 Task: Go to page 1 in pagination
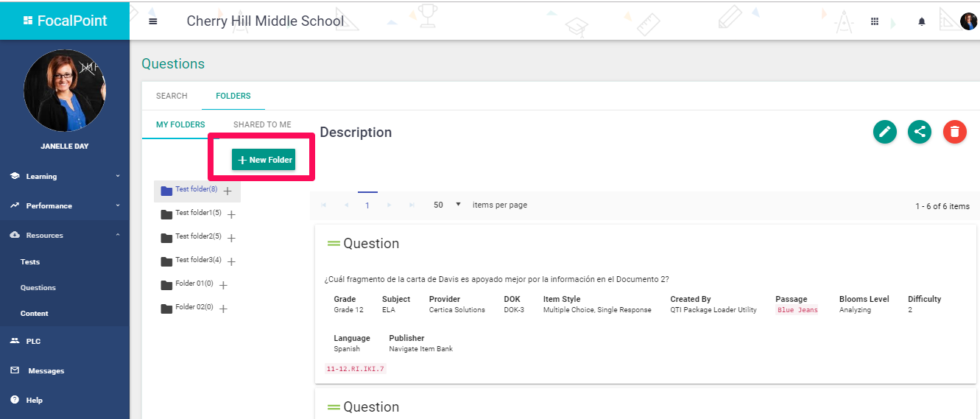coord(367,205)
